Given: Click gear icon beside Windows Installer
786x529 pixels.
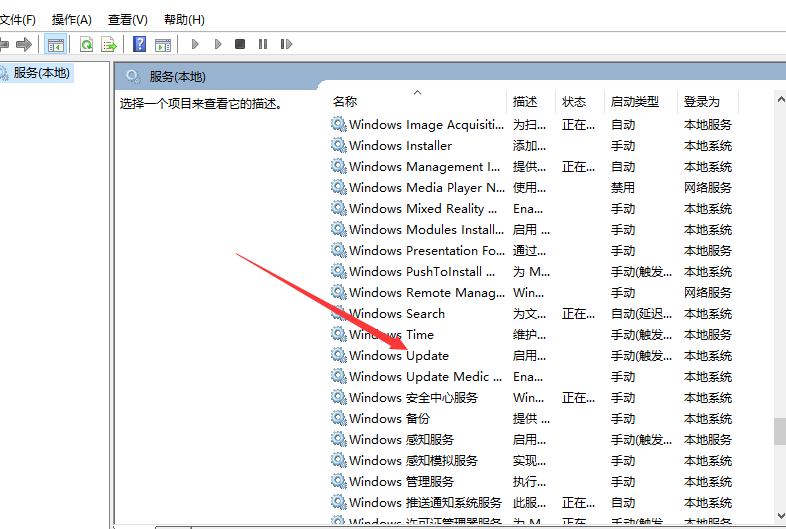Looking at the screenshot, I should point(339,145).
